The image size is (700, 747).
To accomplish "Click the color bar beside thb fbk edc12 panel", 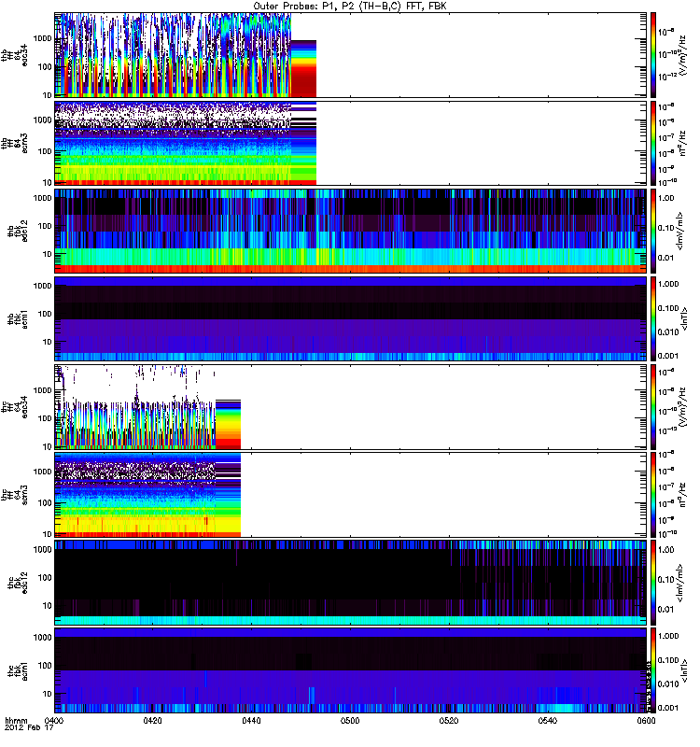I will tap(654, 231).
